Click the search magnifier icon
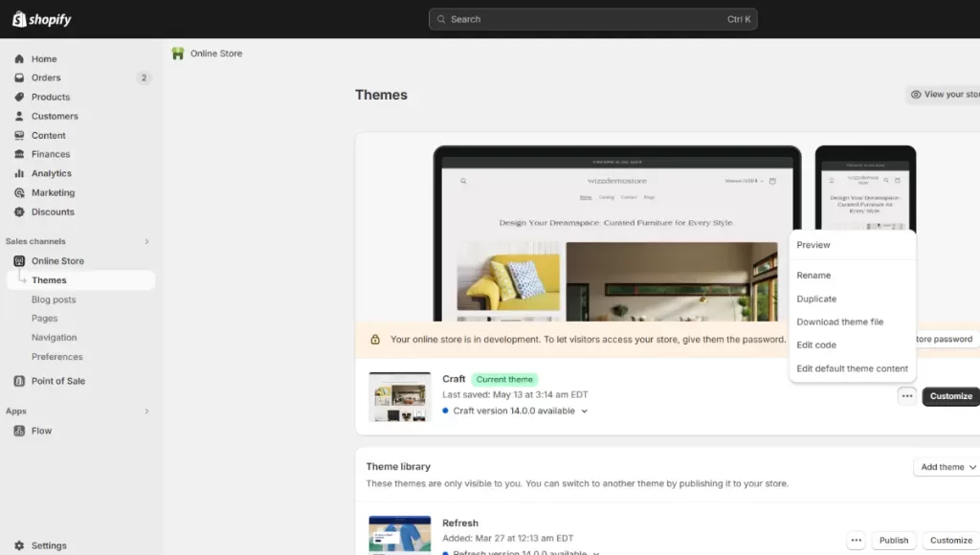The image size is (980, 555). coord(441,19)
